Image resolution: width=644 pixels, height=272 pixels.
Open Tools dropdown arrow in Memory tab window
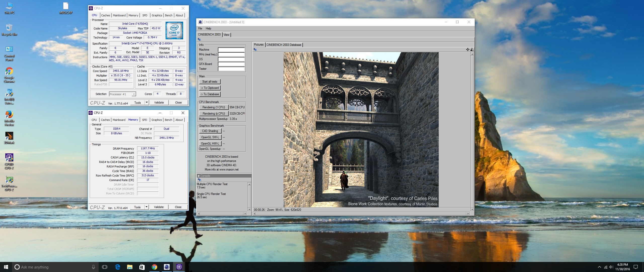pyautogui.click(x=147, y=207)
